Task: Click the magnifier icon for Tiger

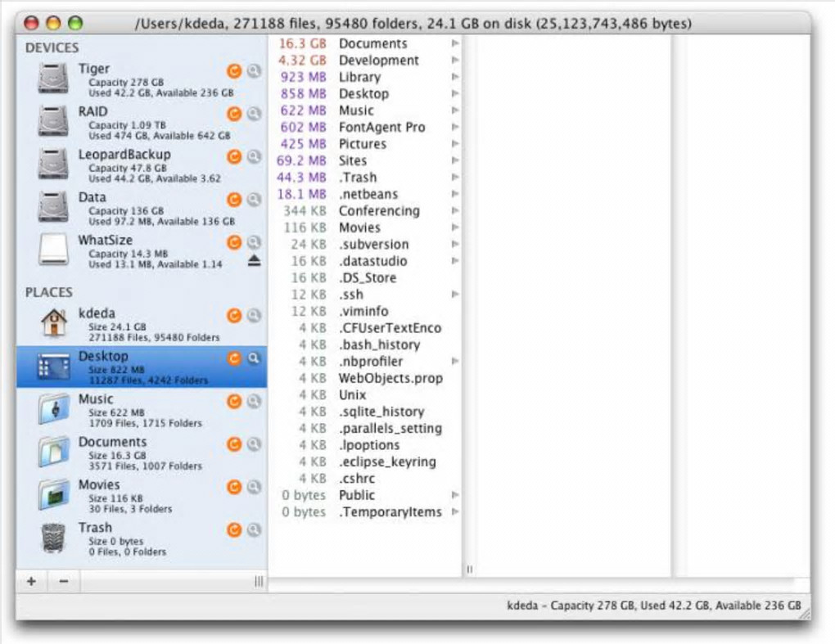Action: 255,71
